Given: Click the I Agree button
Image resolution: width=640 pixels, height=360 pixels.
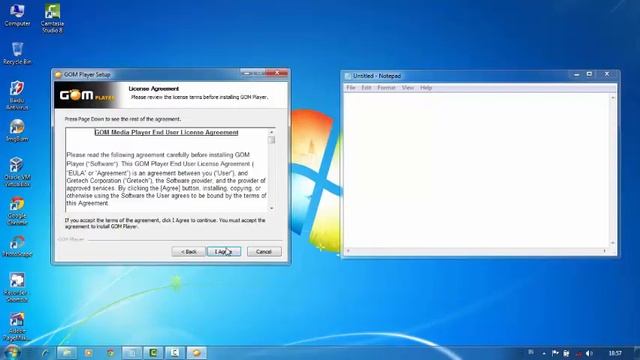Looking at the screenshot, I should tap(224, 251).
